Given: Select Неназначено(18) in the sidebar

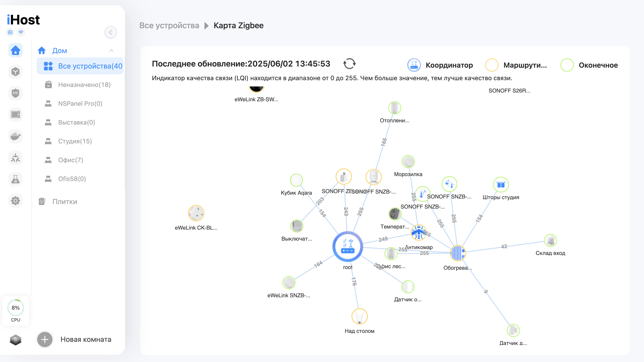Looking at the screenshot, I should pyautogui.click(x=84, y=85).
